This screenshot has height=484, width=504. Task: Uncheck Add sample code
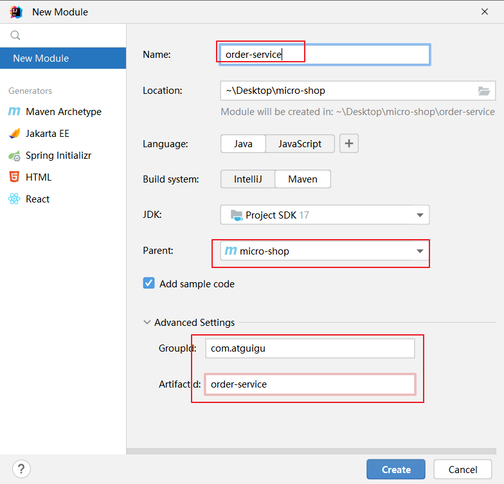(149, 283)
